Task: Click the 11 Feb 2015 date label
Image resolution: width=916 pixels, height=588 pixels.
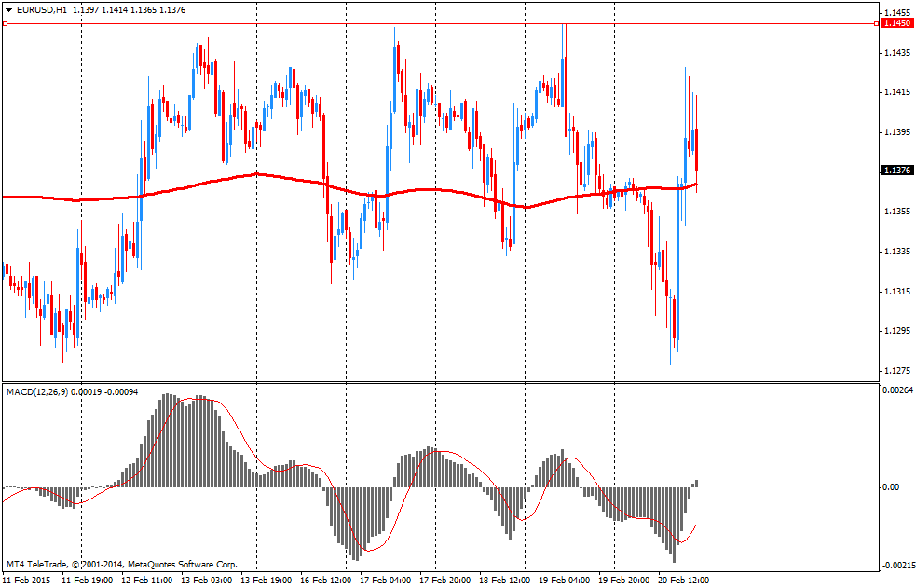Action: 26,580
